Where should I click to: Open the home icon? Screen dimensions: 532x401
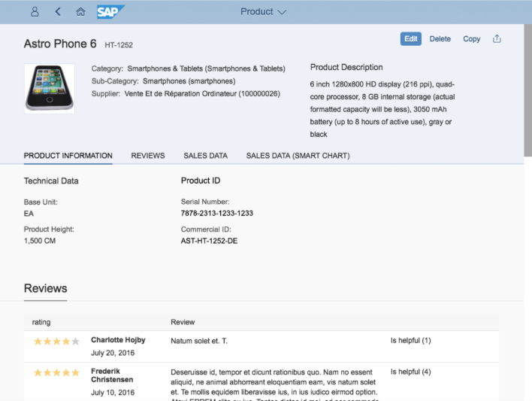click(x=80, y=12)
